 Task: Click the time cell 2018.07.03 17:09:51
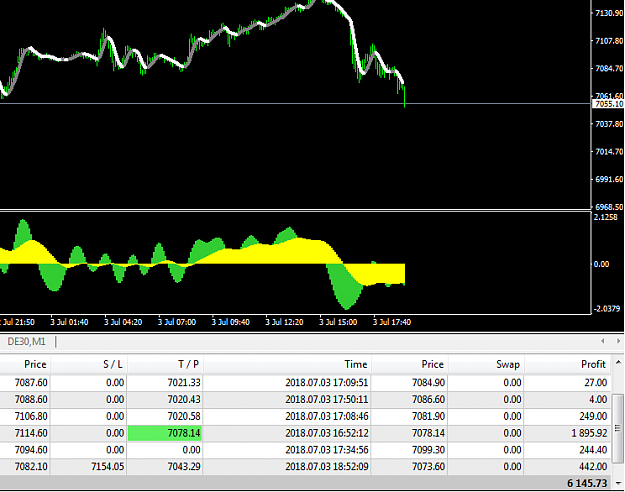(327, 383)
